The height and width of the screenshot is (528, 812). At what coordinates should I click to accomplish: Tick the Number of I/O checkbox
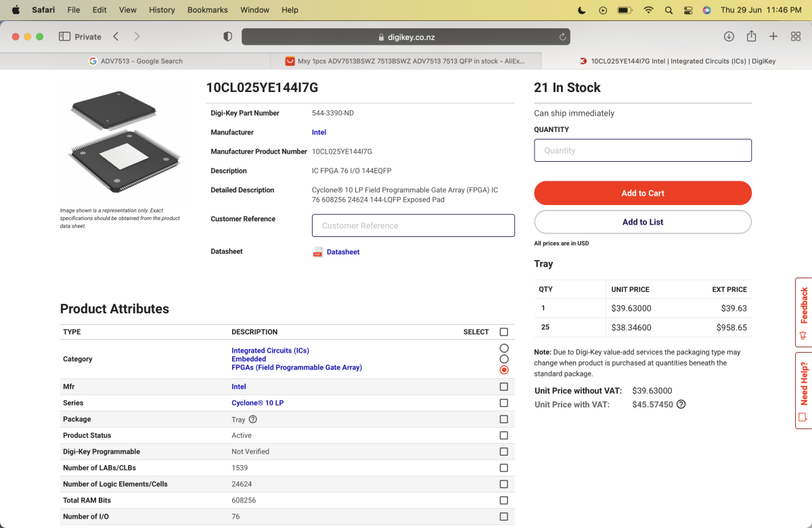click(503, 516)
